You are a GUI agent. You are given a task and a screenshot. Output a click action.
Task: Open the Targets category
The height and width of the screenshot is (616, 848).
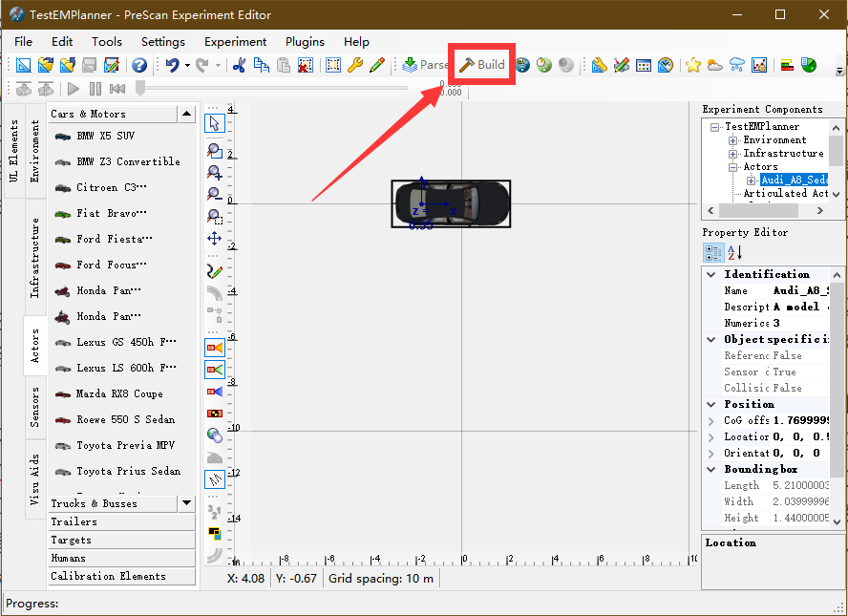tap(121, 541)
